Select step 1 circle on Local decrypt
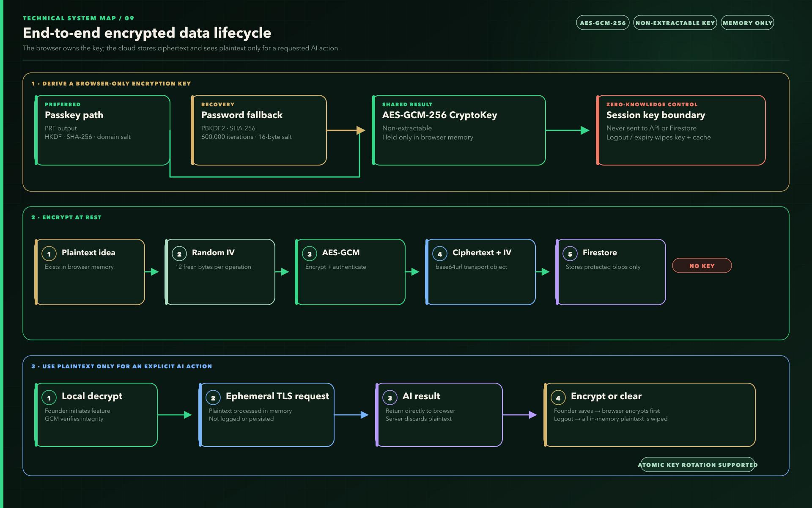Screen dimensions: 812x508 pyautogui.click(x=49, y=398)
